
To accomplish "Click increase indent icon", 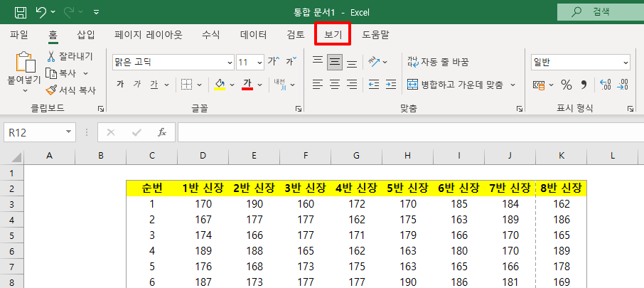I will click(x=390, y=85).
